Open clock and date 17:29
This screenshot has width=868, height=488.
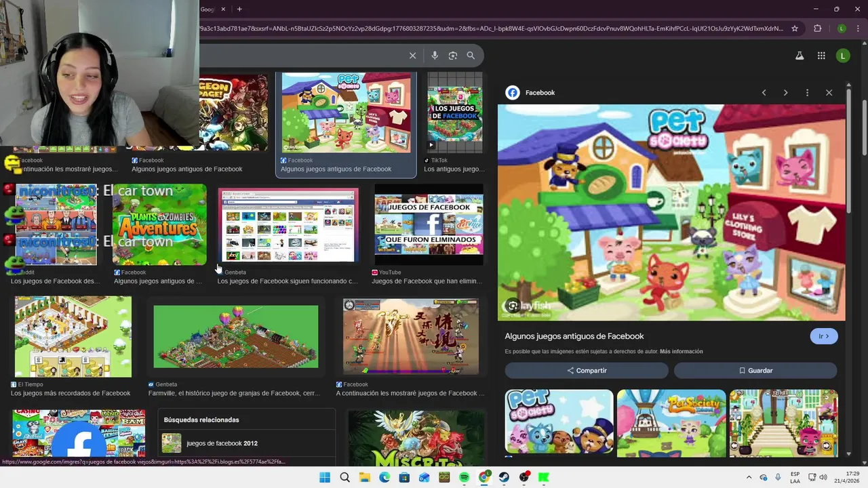point(847,477)
